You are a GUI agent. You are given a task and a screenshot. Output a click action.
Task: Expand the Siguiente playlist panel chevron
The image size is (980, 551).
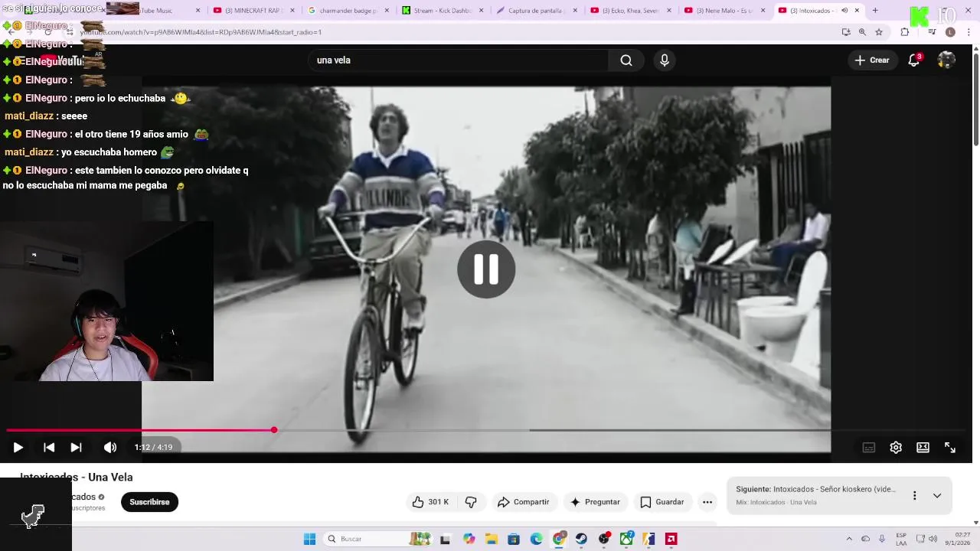click(937, 496)
